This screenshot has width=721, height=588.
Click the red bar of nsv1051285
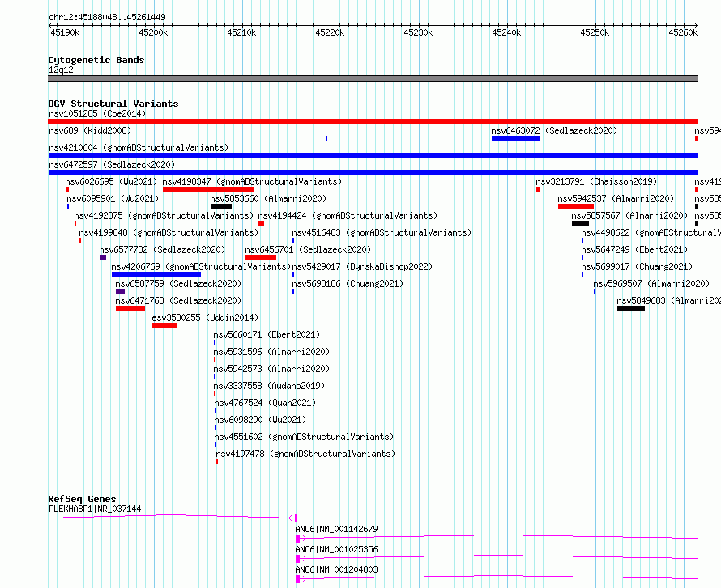point(373,121)
